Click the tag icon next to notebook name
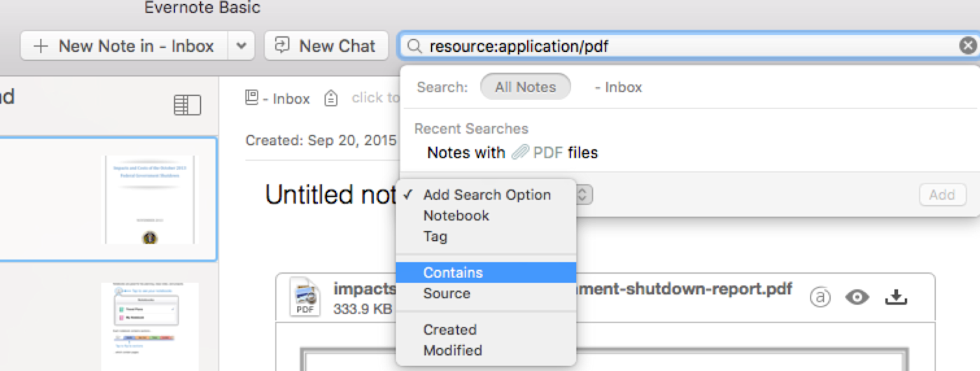 click(x=331, y=99)
